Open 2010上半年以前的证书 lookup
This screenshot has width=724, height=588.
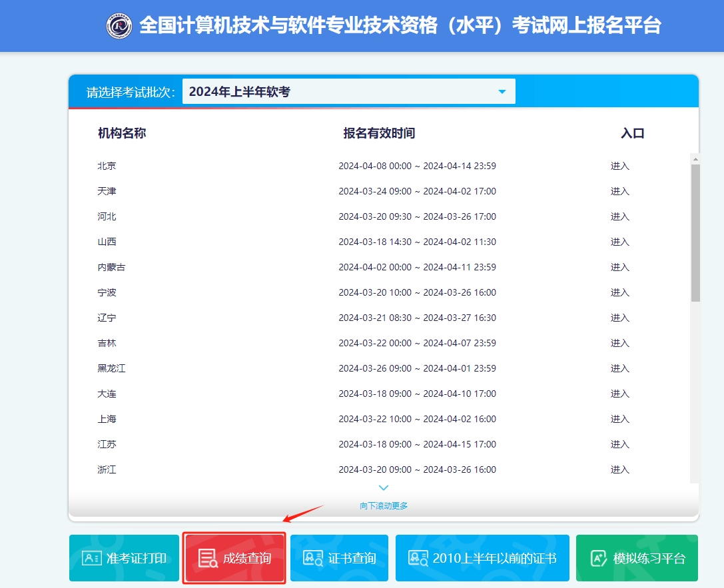coord(482,558)
